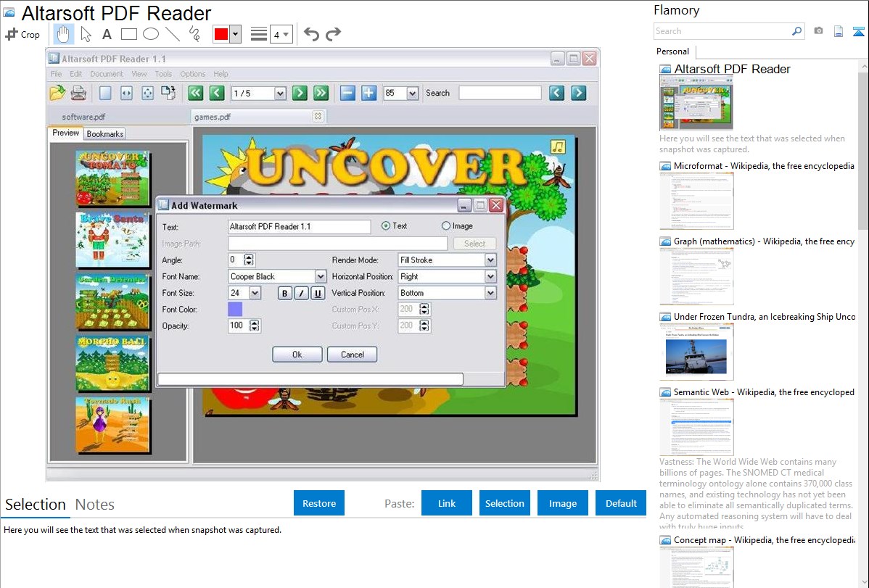Pick the rectangle drawing tool
869x588 pixels.
point(128,34)
